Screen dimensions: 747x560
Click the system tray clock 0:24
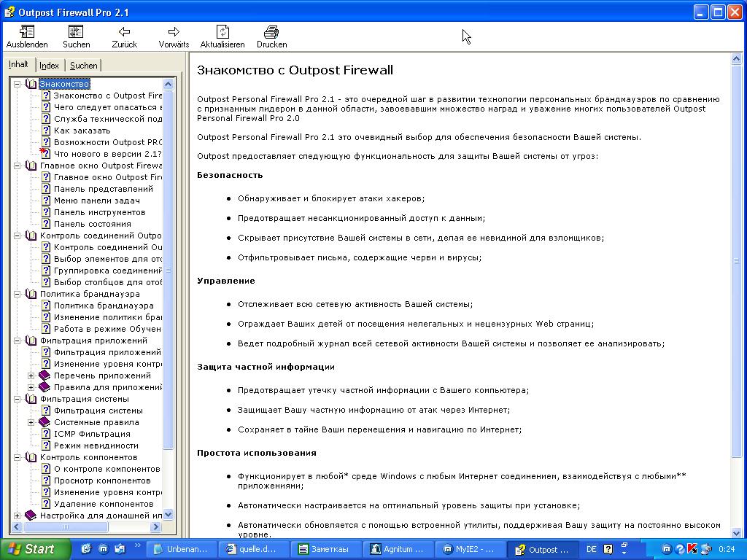point(727,550)
